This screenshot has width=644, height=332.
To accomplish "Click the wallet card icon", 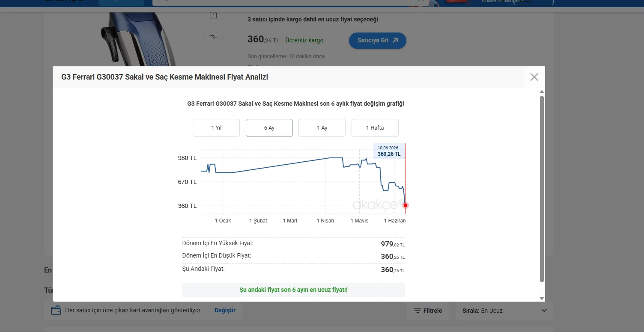I will coord(56,311).
